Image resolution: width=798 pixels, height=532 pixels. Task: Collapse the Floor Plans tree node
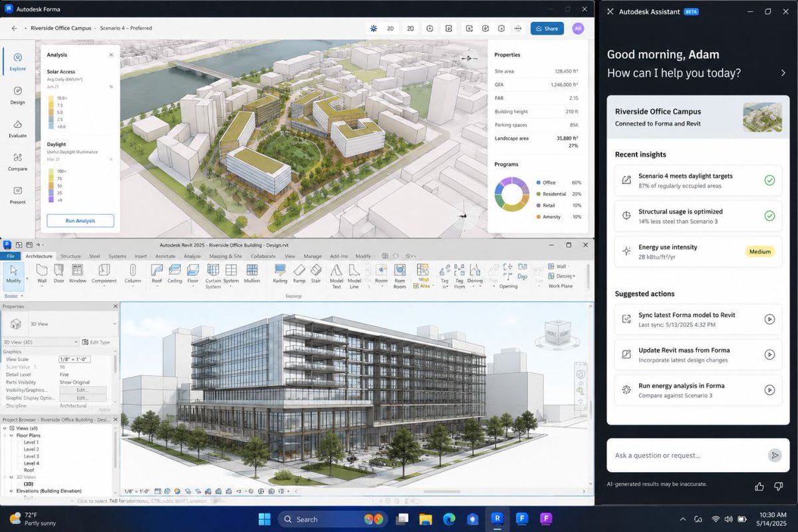point(11,436)
